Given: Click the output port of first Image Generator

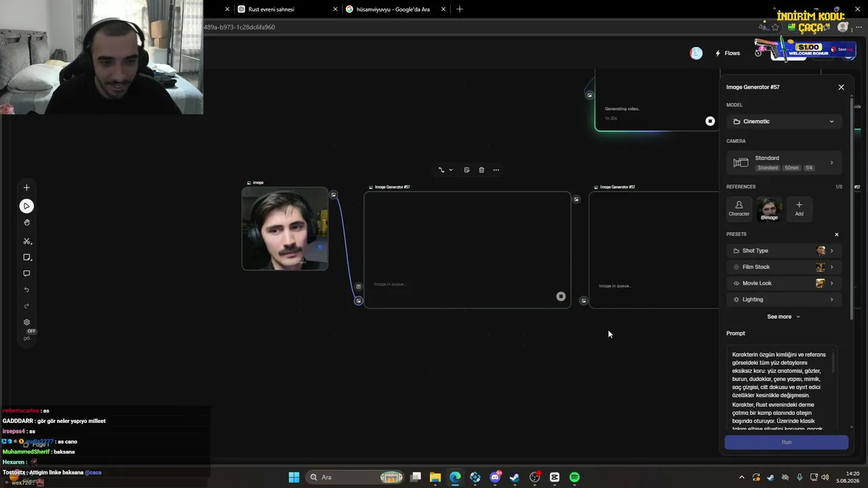Looking at the screenshot, I should click(576, 199).
